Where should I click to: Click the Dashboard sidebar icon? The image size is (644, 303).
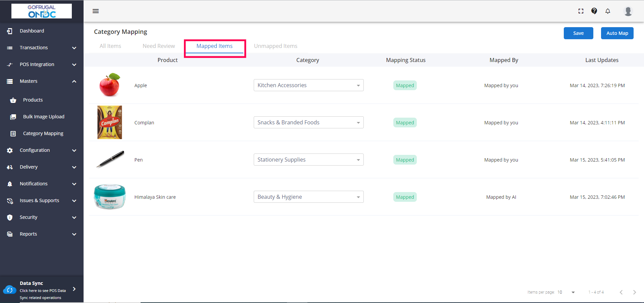pos(10,31)
